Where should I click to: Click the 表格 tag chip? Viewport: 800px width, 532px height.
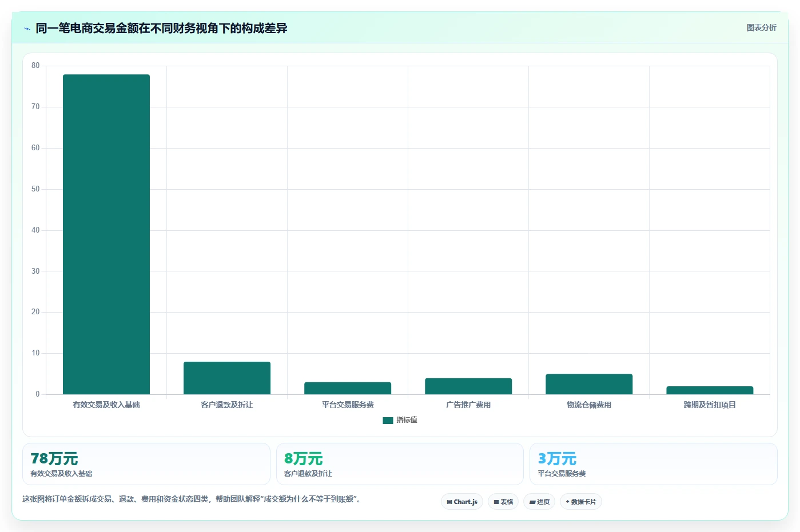(503, 502)
